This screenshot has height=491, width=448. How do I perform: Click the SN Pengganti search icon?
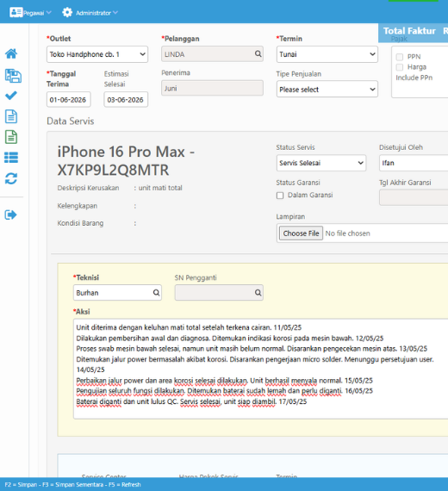point(258,293)
